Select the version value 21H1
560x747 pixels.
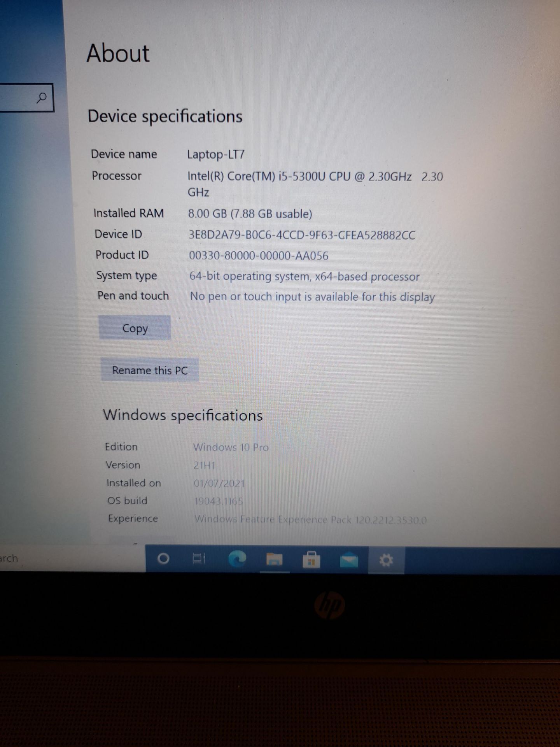(204, 465)
